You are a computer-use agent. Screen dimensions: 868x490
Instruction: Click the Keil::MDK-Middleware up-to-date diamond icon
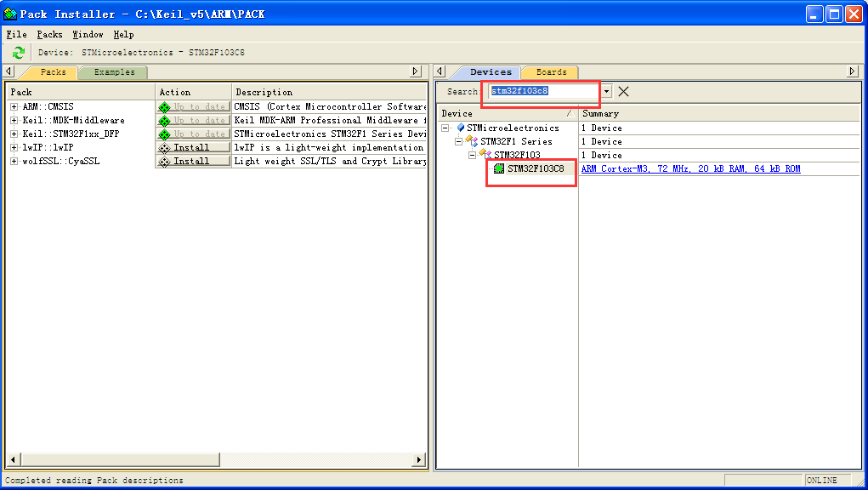(x=164, y=121)
